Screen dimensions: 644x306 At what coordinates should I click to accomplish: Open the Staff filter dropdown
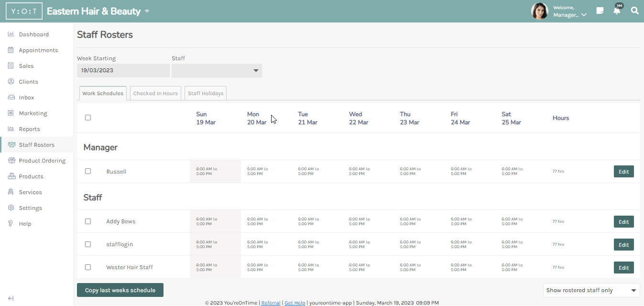[x=217, y=71]
